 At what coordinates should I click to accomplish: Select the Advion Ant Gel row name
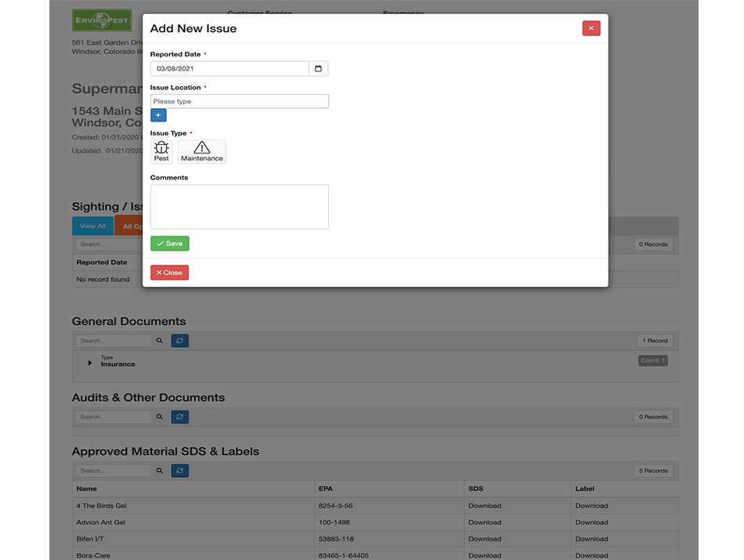pyautogui.click(x=100, y=522)
